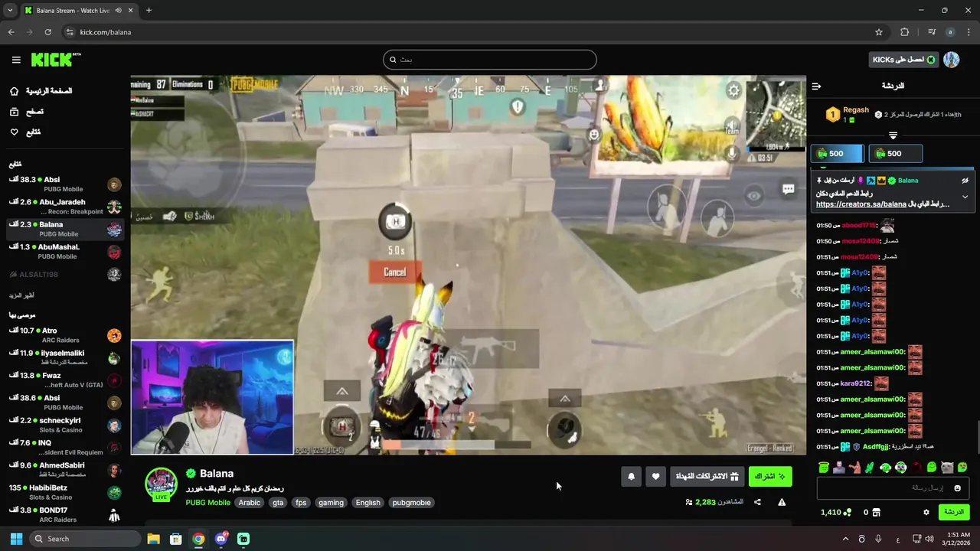Screen dimensions: 980x551
Task: Open HabibiBetz recommended channel
Action: click(64, 492)
